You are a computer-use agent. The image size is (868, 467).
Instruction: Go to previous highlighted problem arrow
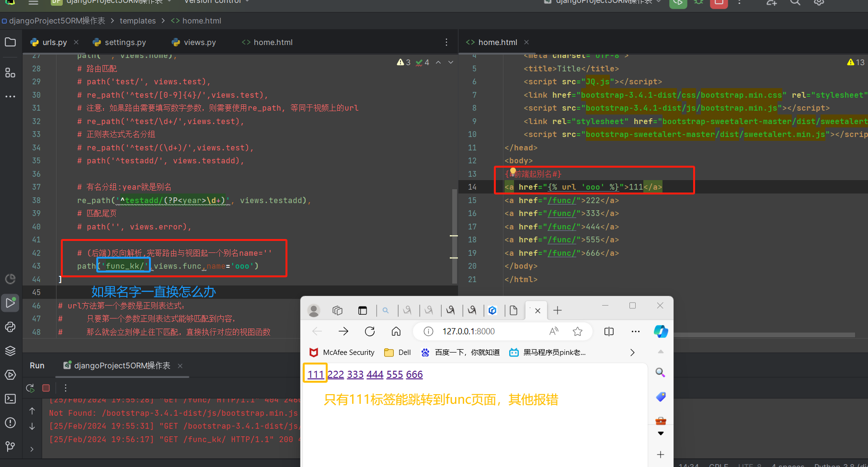point(438,62)
